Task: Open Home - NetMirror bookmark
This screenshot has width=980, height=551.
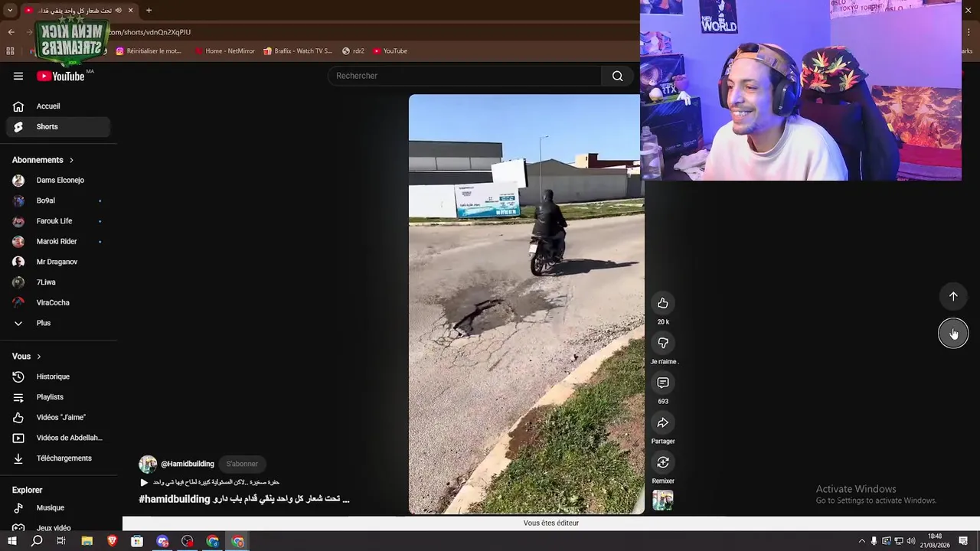Action: click(x=224, y=51)
